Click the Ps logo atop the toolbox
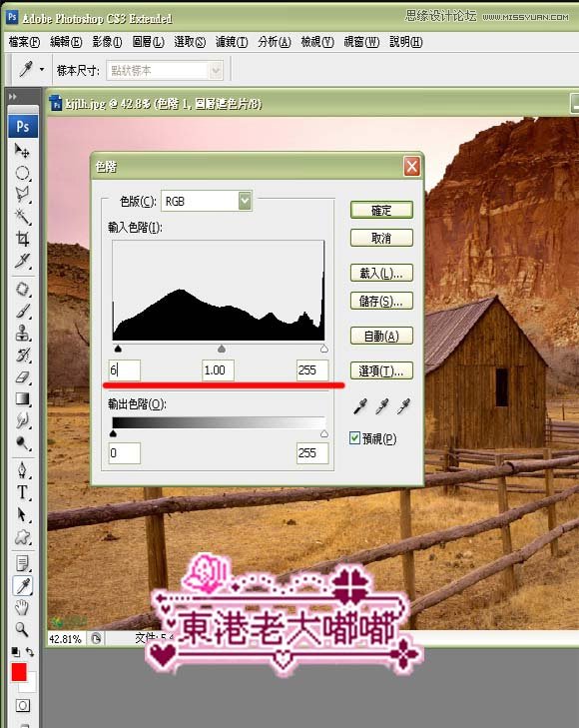This screenshot has width=579, height=728. [x=23, y=126]
